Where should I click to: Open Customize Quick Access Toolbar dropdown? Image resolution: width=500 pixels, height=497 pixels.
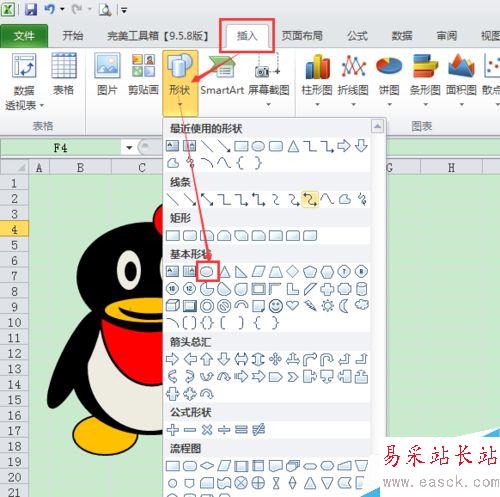[124, 10]
